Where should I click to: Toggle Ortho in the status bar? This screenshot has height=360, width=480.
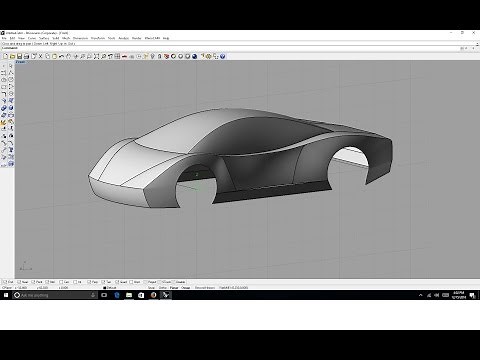pyautogui.click(x=163, y=287)
